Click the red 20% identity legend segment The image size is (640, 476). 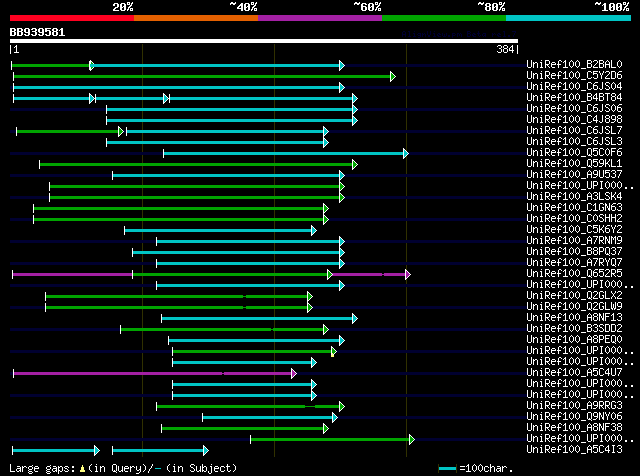(x=72, y=18)
